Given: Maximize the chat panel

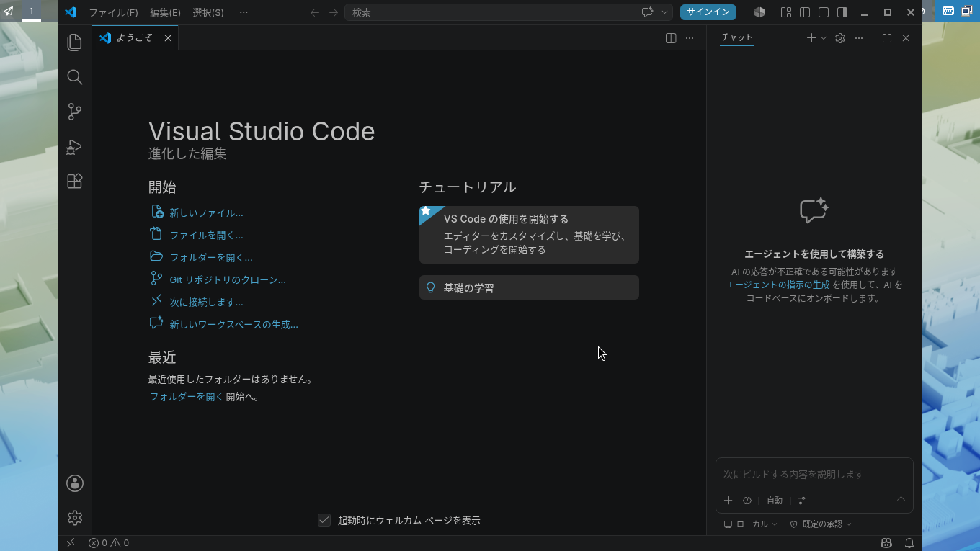Looking at the screenshot, I should pyautogui.click(x=887, y=38).
